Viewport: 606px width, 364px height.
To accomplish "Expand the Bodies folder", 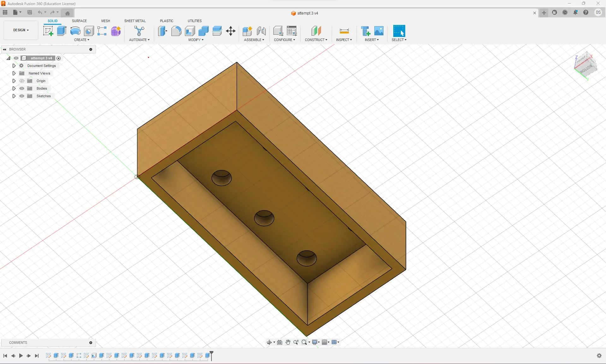I will pyautogui.click(x=14, y=88).
